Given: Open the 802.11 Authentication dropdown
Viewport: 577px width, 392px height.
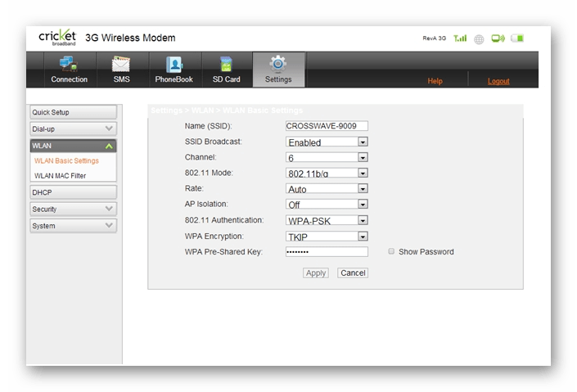Looking at the screenshot, I should point(327,220).
